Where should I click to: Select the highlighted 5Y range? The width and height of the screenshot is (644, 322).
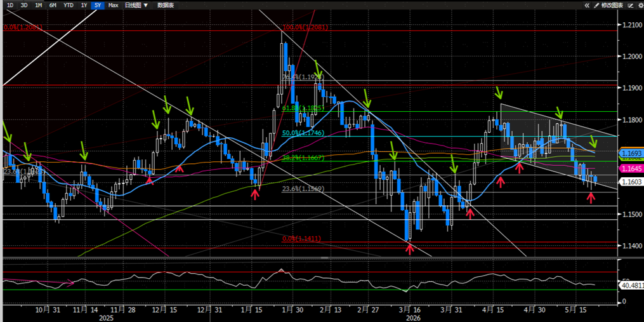(97, 5)
